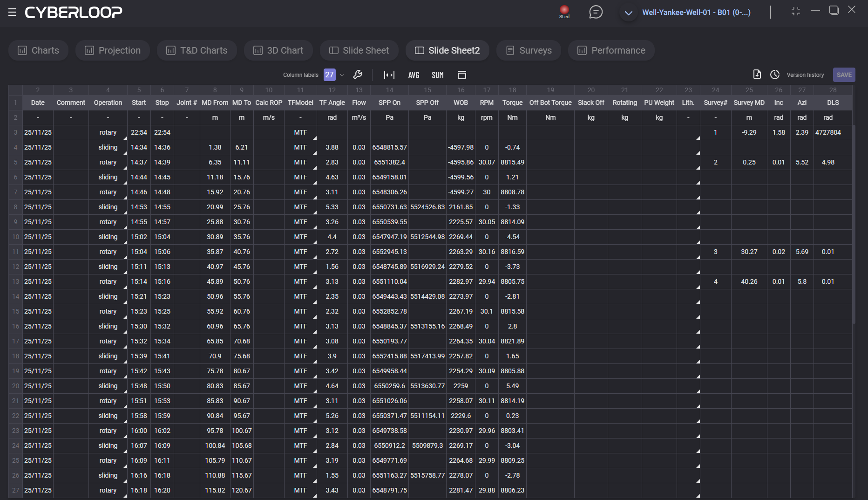Click the Well-Yankee-Well-01 link
This screenshot has width=868, height=500.
pos(696,13)
